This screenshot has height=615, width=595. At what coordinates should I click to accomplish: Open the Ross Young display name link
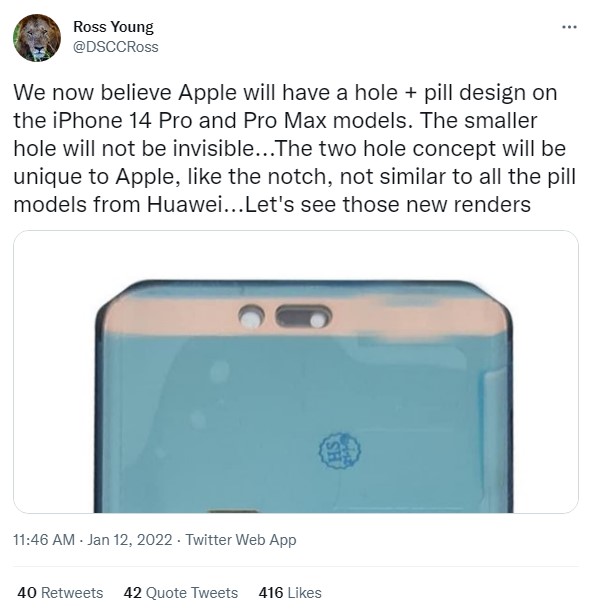(x=113, y=27)
